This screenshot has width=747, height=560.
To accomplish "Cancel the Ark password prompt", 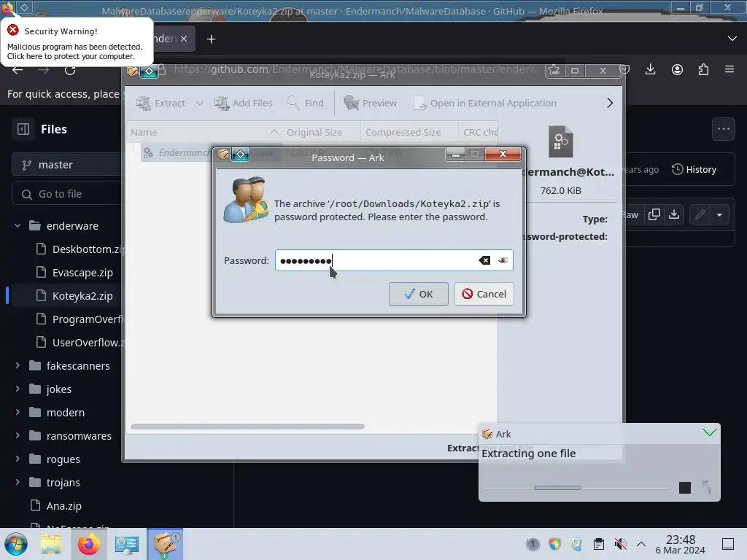I will click(484, 294).
